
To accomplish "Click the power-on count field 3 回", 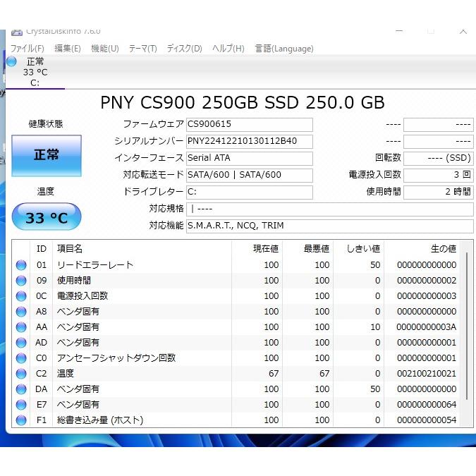I will pos(439,176).
